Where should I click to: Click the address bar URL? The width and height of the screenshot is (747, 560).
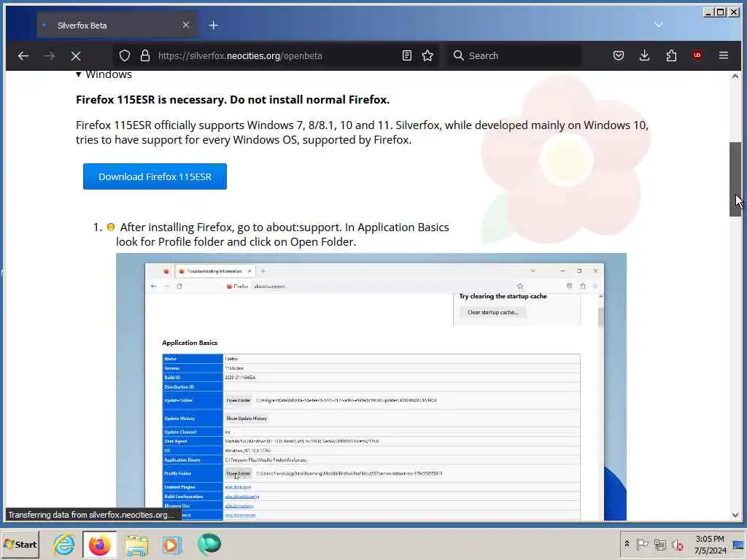pos(240,55)
